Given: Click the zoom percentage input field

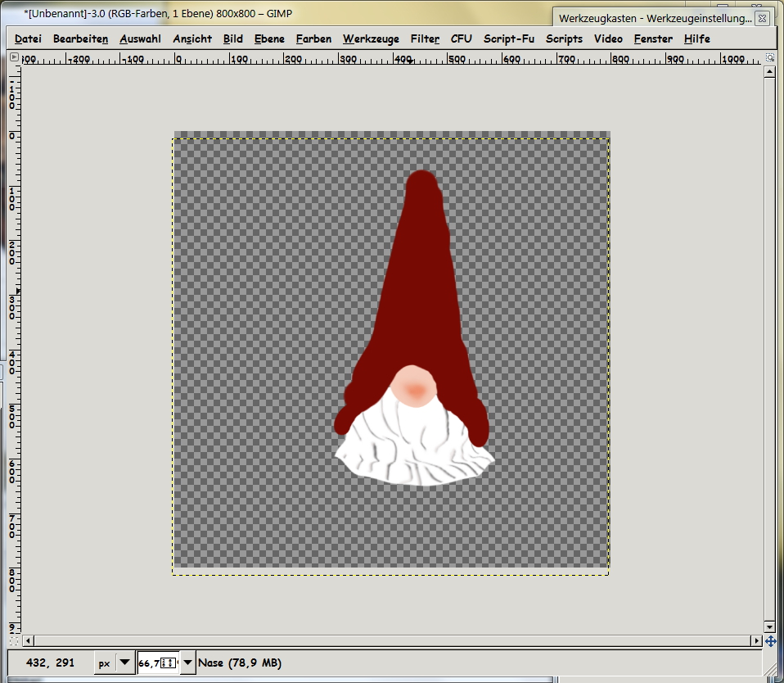Looking at the screenshot, I should click(156, 663).
